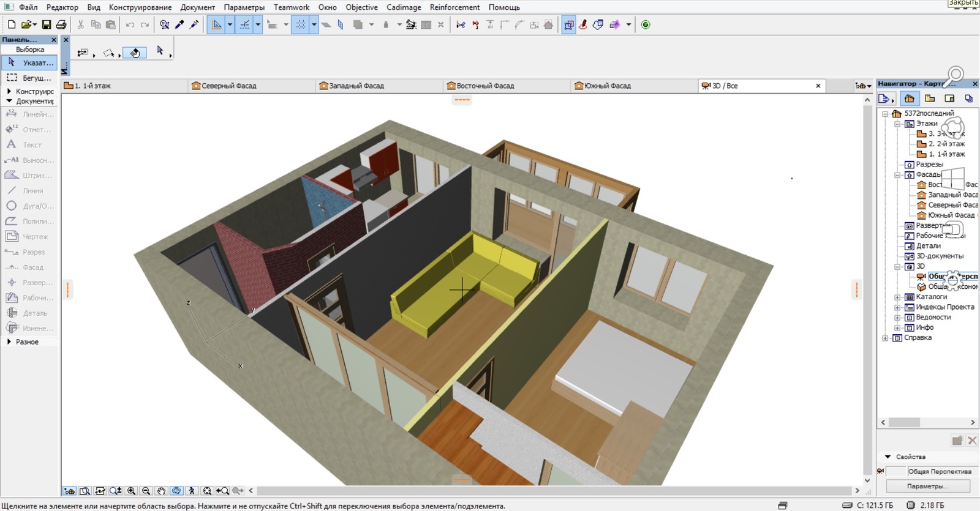Open the Документ menu
The width and height of the screenshot is (980, 511).
click(x=197, y=7)
